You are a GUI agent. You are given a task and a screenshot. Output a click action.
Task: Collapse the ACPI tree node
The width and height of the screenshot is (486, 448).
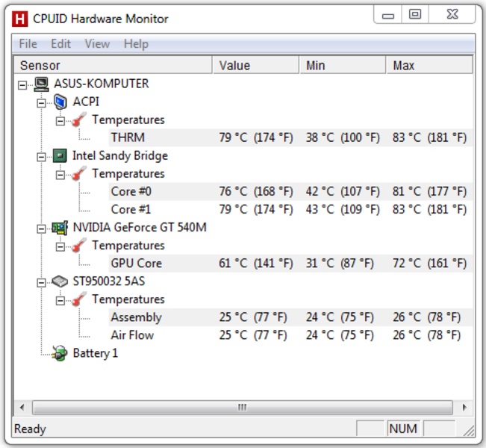(41, 103)
